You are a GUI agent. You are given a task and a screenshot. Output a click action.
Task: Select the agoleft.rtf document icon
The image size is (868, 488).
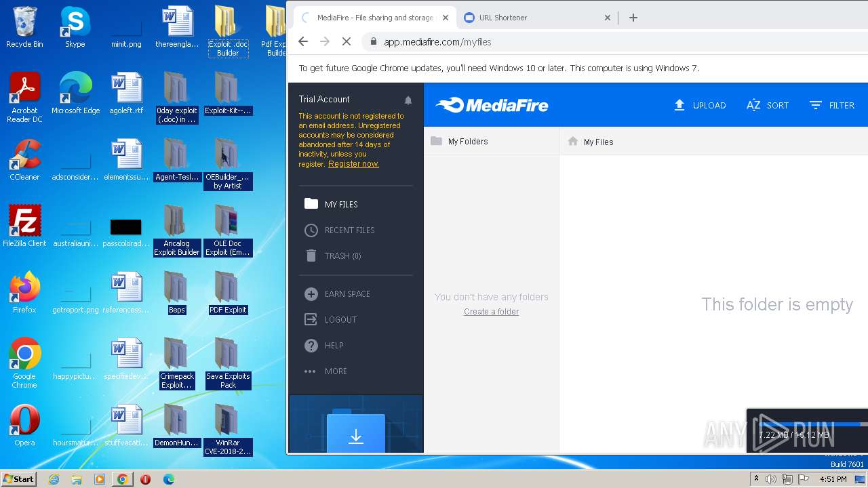[126, 94]
